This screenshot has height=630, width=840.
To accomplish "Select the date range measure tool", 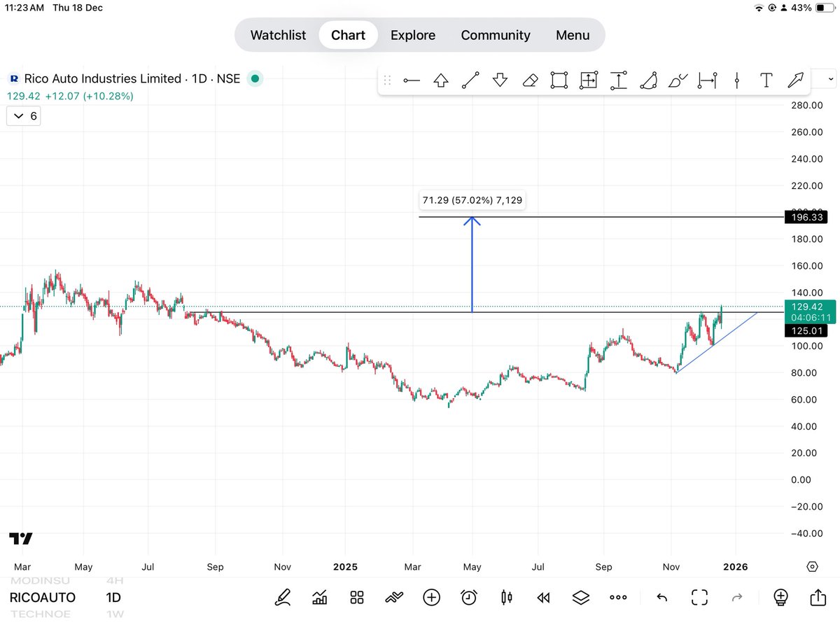I will pyautogui.click(x=708, y=80).
